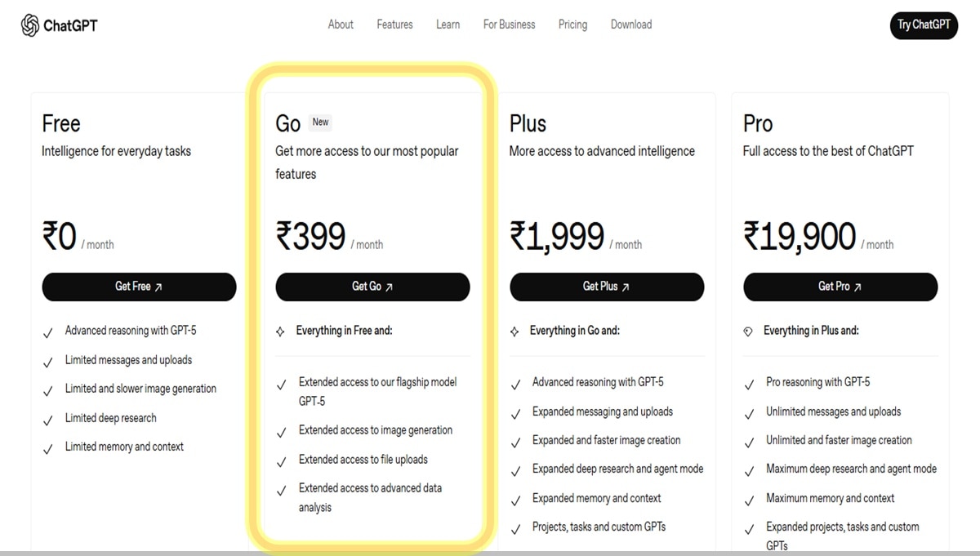Click the checkmark beside "Expanded memory and context"
This screenshot has height=556, width=980.
tap(516, 500)
